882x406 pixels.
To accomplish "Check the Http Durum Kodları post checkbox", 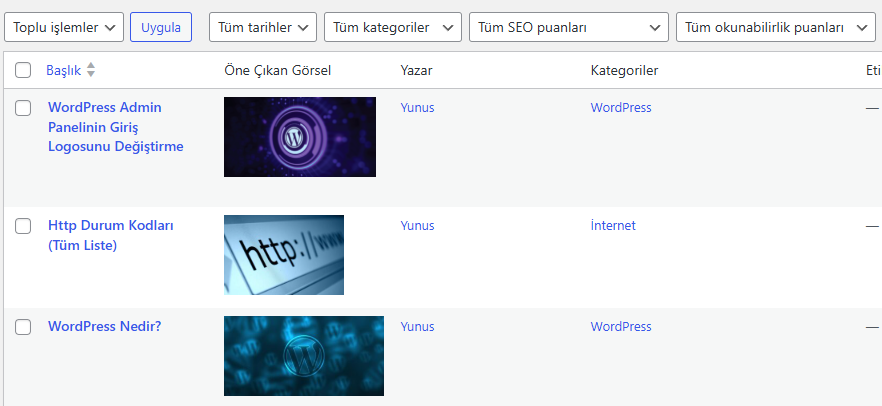I will pos(23,226).
